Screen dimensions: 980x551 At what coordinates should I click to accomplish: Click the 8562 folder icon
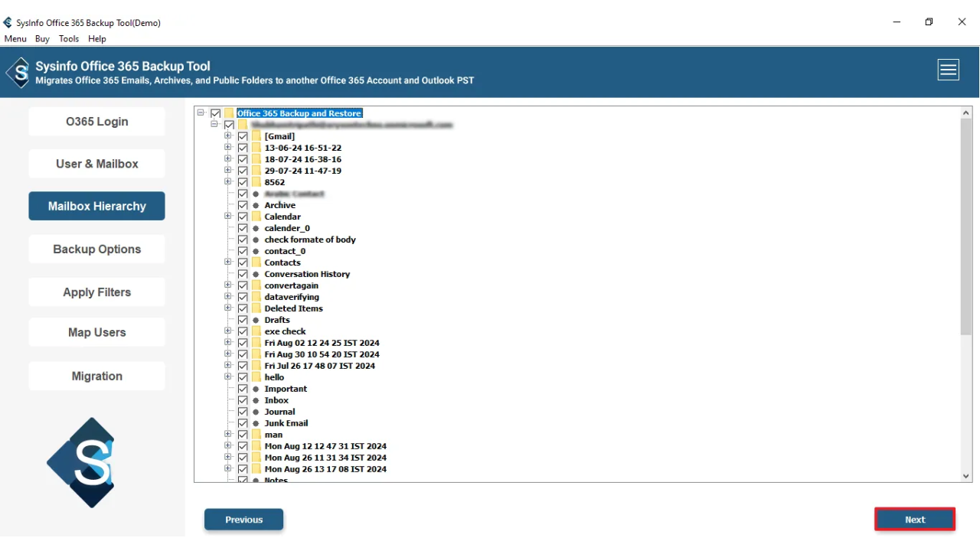[x=256, y=182]
